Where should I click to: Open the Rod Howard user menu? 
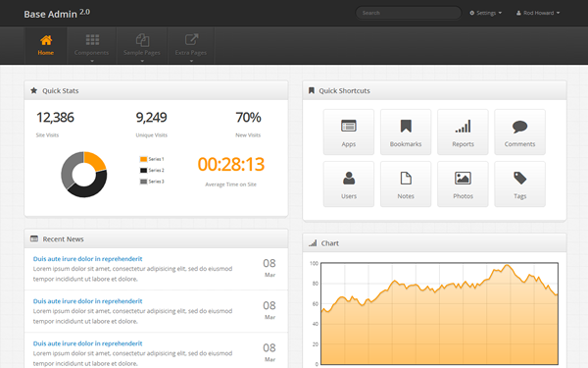tap(538, 13)
